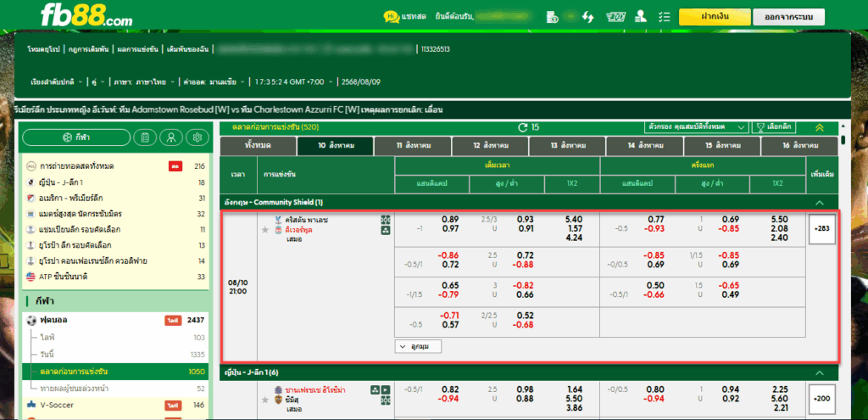Open +200 more markets for Sanfrecce match
868x420 pixels.
[821, 399]
